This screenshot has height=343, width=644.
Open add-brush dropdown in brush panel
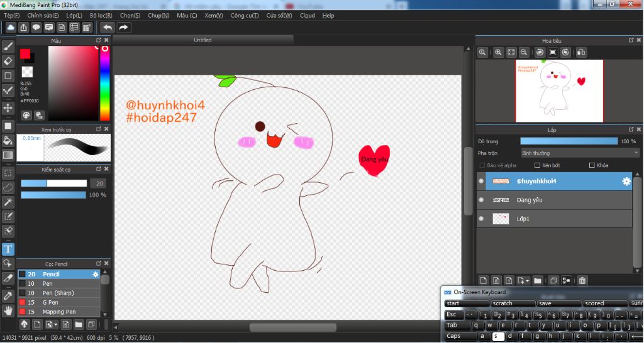point(52,324)
